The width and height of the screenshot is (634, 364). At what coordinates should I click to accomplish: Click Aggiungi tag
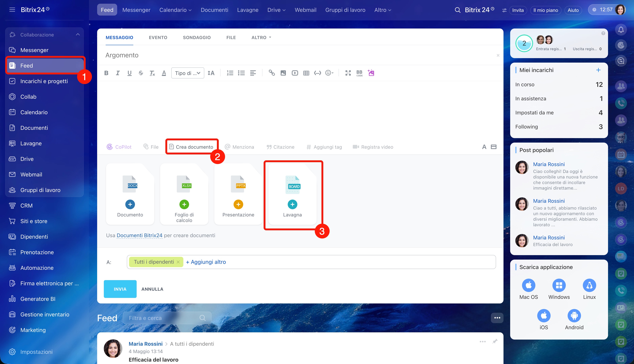tap(324, 147)
